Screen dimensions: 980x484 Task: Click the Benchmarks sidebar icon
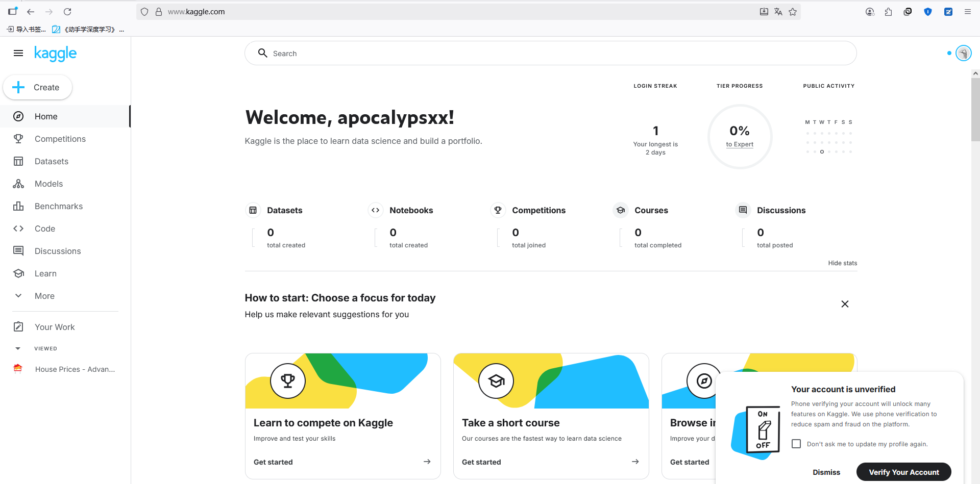18,206
